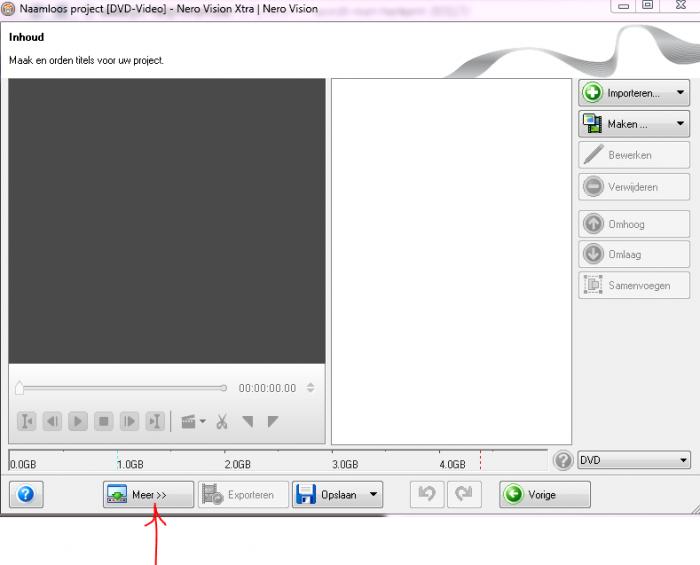Click the Nero app icon in title bar
Image resolution: width=700 pixels, height=565 pixels.
pos(8,8)
